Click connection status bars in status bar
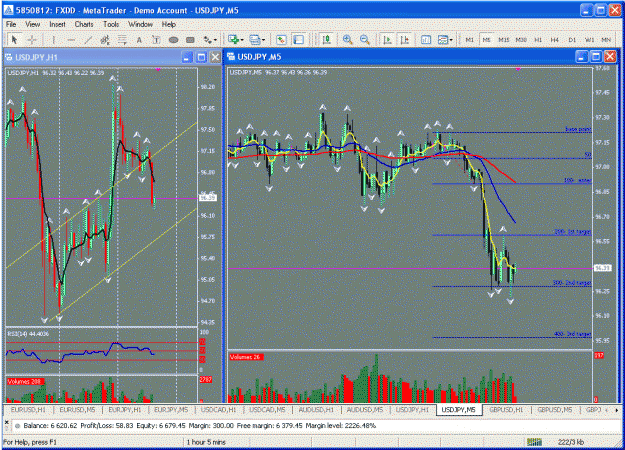This screenshot has height=450, width=625. click(534, 442)
